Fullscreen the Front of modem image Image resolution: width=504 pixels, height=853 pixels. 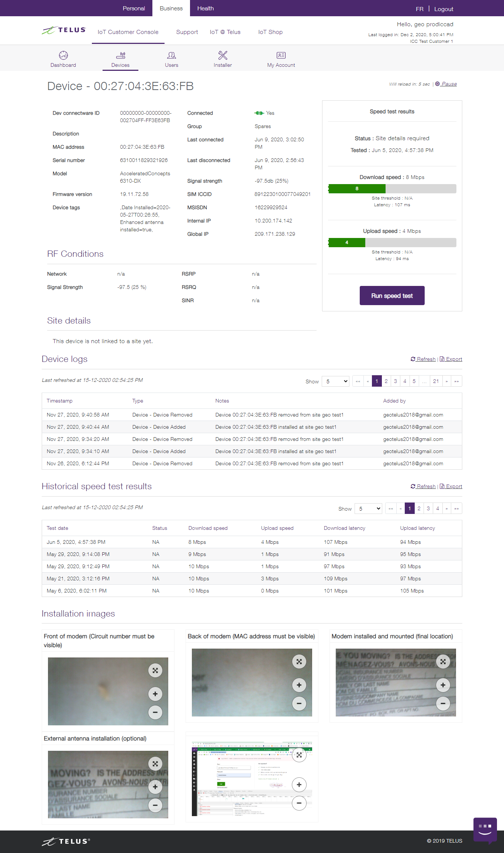[x=155, y=670]
